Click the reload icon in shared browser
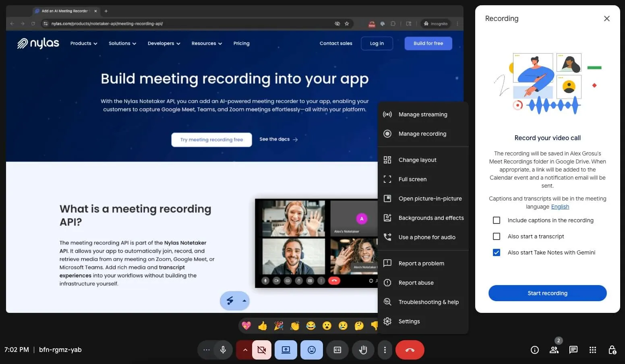Screen dimensions: 625x364 33,24
